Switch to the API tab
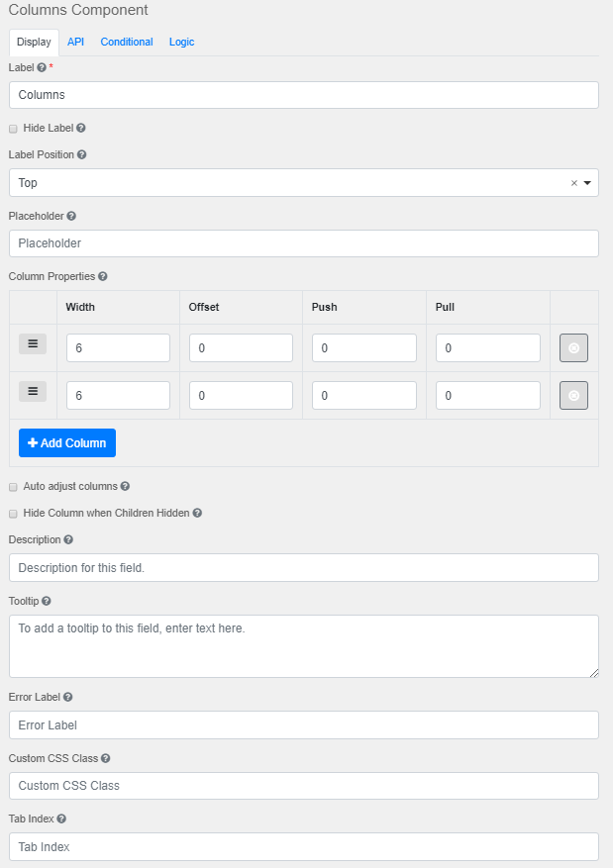Viewport: 613px width, 868px height. coord(75,42)
